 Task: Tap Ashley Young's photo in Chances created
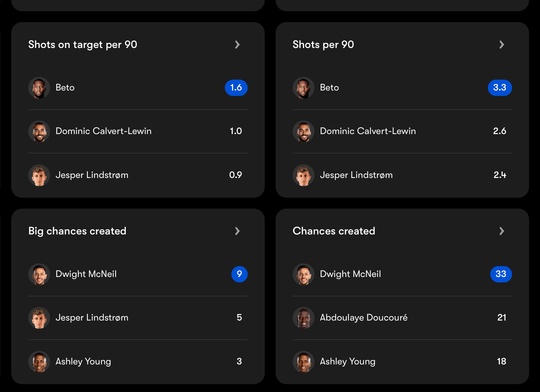pyautogui.click(x=304, y=362)
